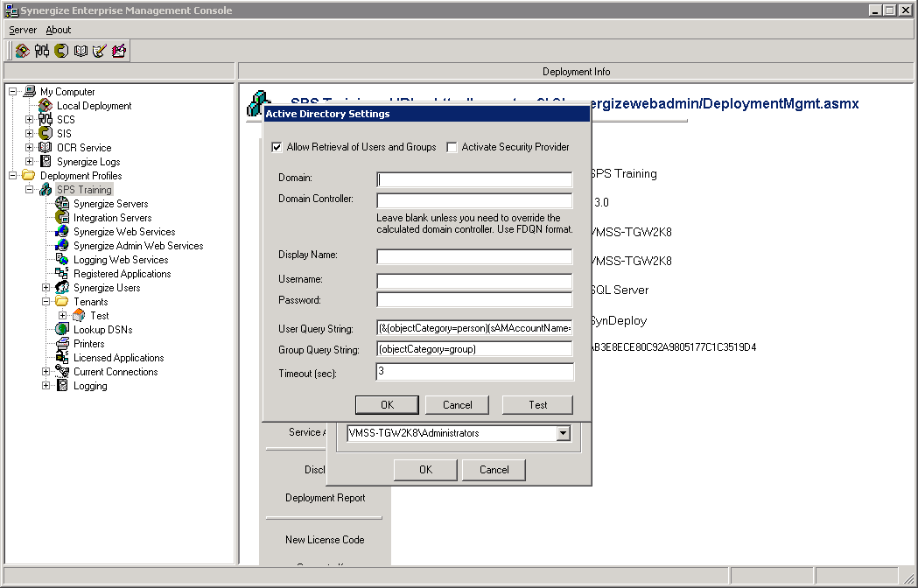Click the toolbar icon of a pencil on a scroll

(x=100, y=51)
